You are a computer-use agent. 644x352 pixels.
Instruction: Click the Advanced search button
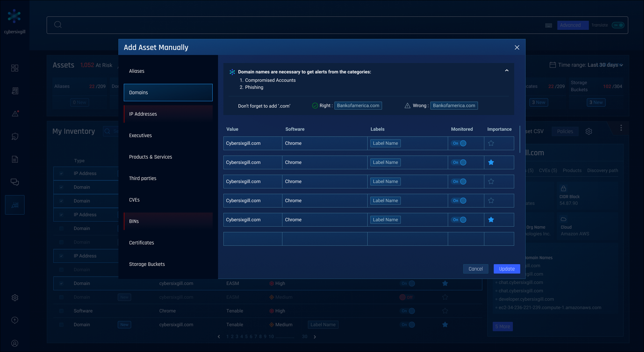(x=573, y=25)
